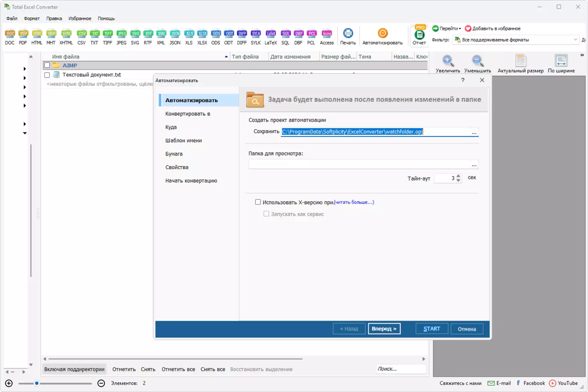Choose PCL format icon
This screenshot has height=392, width=588.
click(x=311, y=37)
